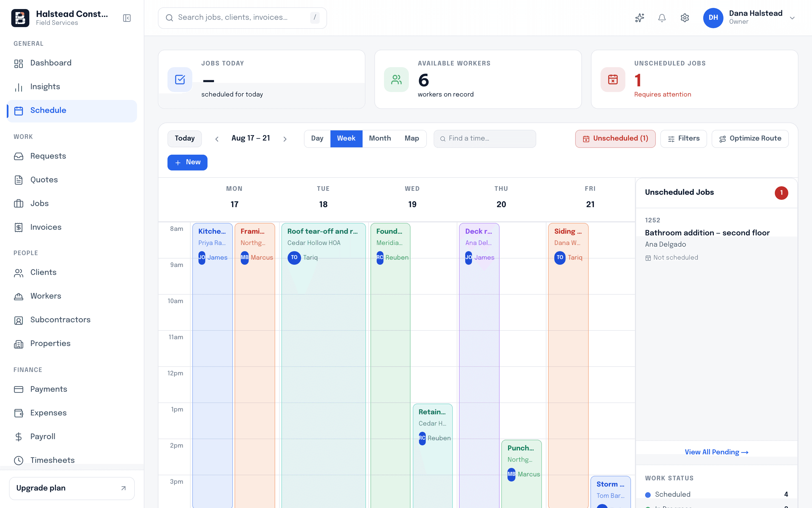
Task: Click the Quotes document icon
Action: click(18, 180)
